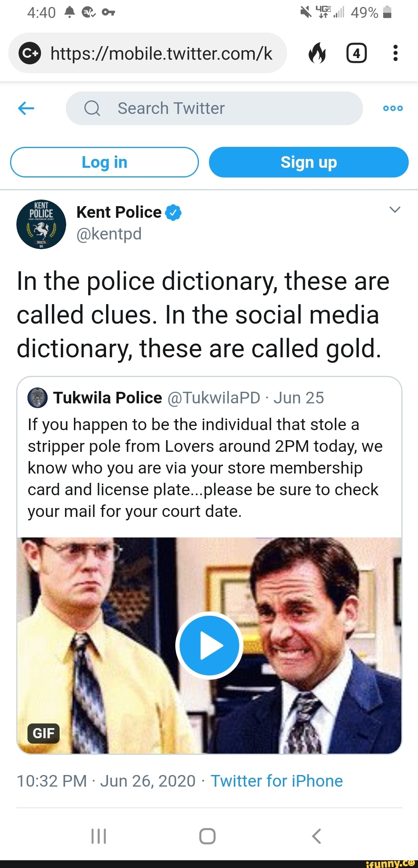This screenshot has width=418, height=868.
Task: Tap Tukwila Police profile picture
Action: tap(38, 397)
